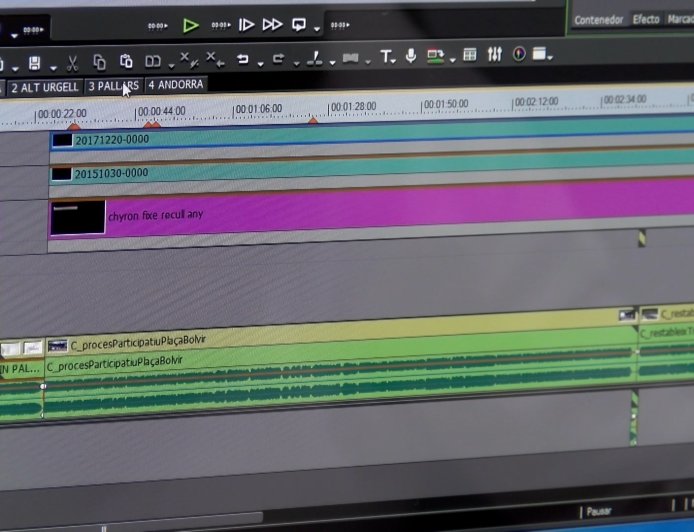Image resolution: width=694 pixels, height=532 pixels.
Task: Click the scissors Cut icon
Action: click(x=72, y=62)
